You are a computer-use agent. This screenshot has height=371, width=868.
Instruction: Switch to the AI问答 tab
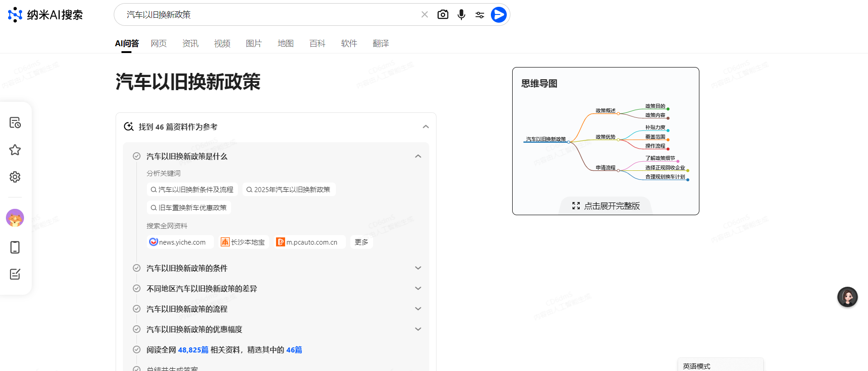126,43
